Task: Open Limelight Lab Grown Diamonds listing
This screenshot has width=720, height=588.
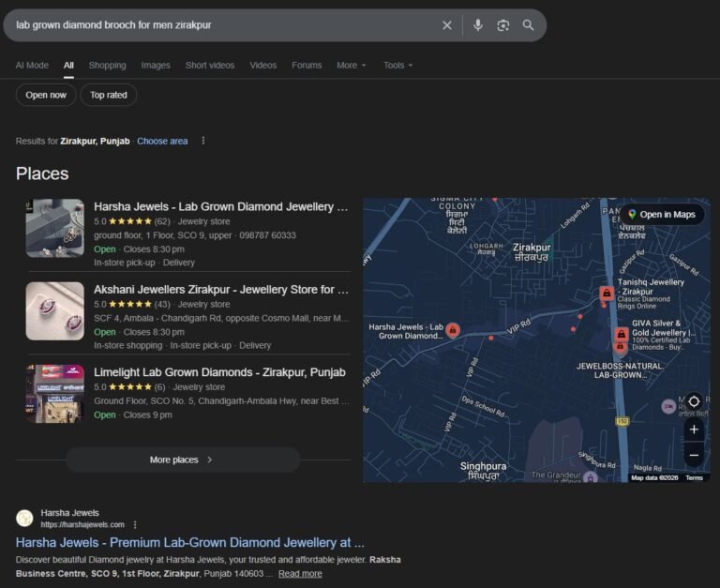Action: (x=219, y=372)
